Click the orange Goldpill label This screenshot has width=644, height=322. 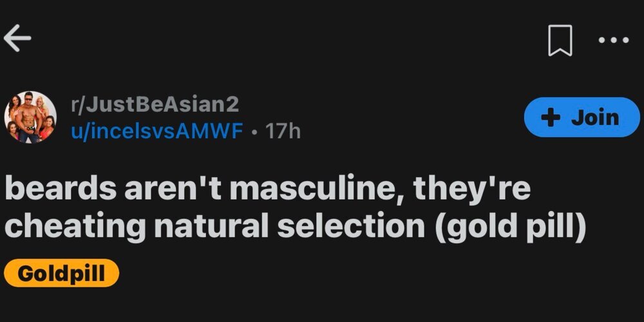[x=62, y=272]
